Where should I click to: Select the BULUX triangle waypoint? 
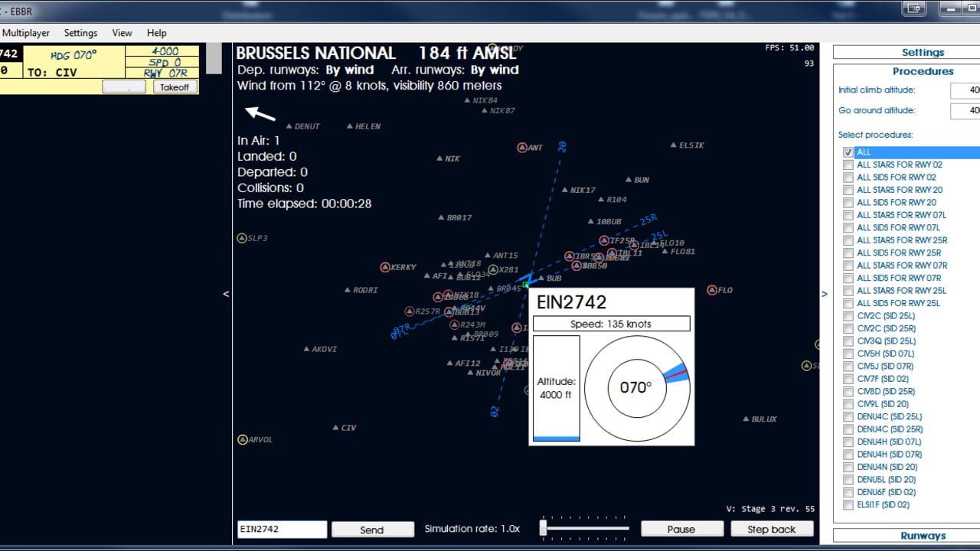(x=746, y=419)
